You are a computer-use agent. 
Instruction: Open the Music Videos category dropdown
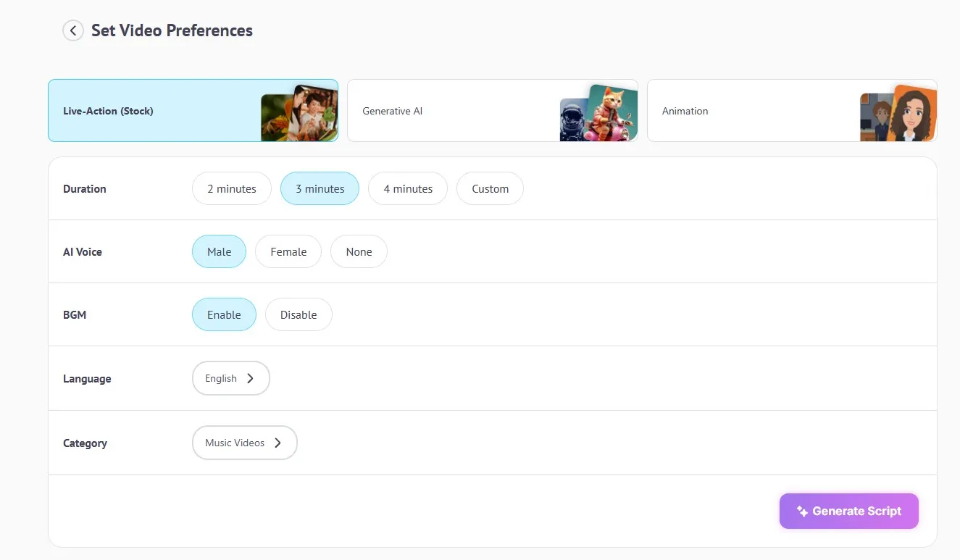pos(245,443)
